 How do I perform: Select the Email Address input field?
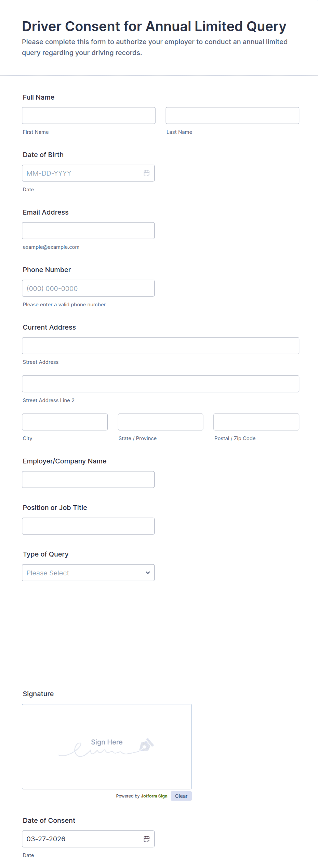pos(88,231)
